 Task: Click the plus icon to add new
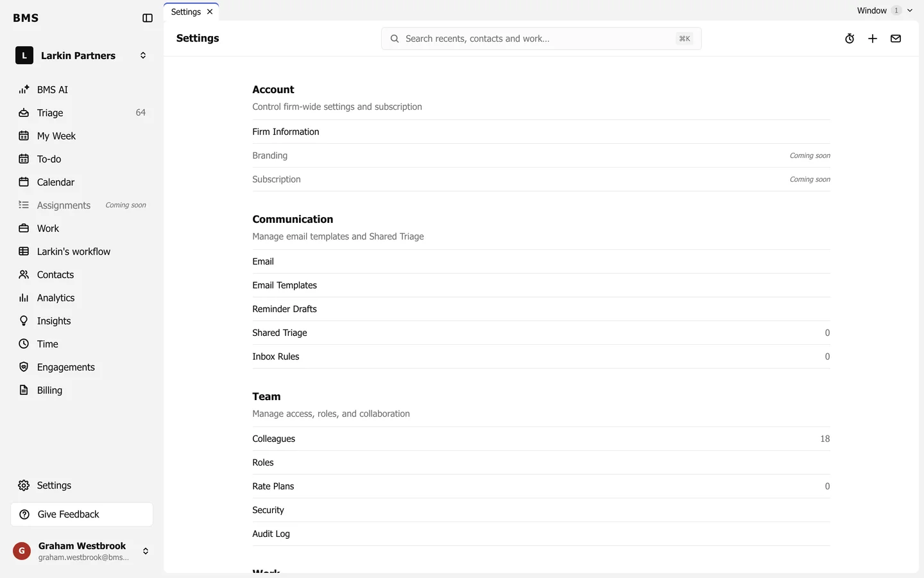click(x=873, y=39)
